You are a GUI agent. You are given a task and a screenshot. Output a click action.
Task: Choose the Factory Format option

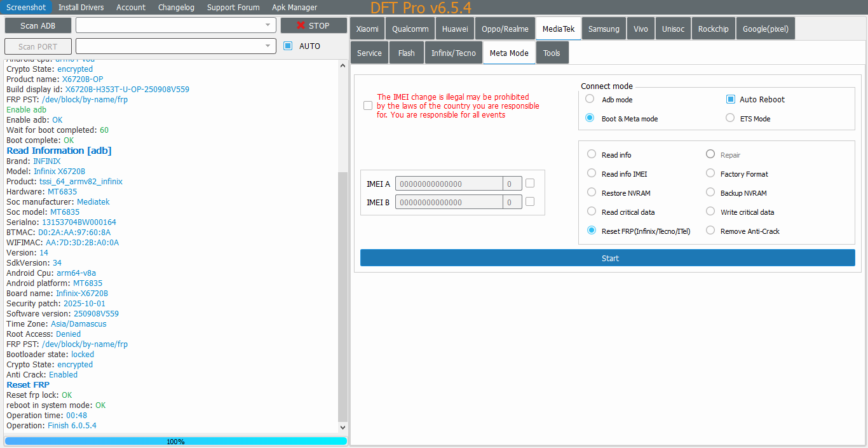pos(710,173)
